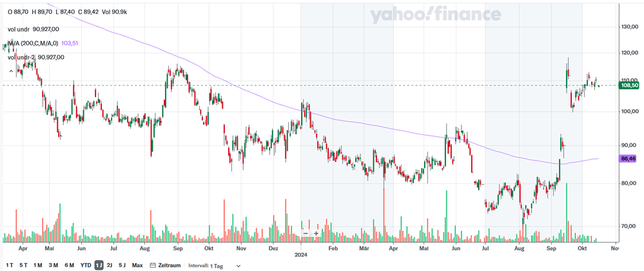The image size is (644, 271).
Task: Show the Max time range
Action: (x=137, y=265)
